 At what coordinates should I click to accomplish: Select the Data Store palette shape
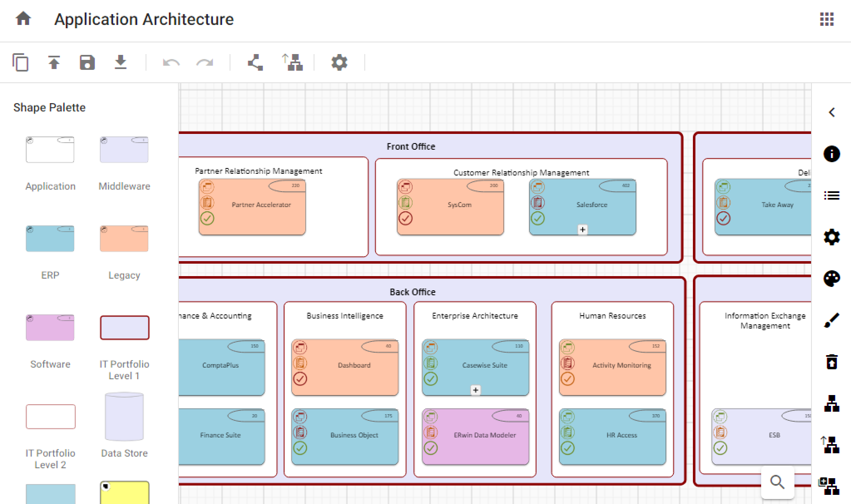click(x=124, y=416)
